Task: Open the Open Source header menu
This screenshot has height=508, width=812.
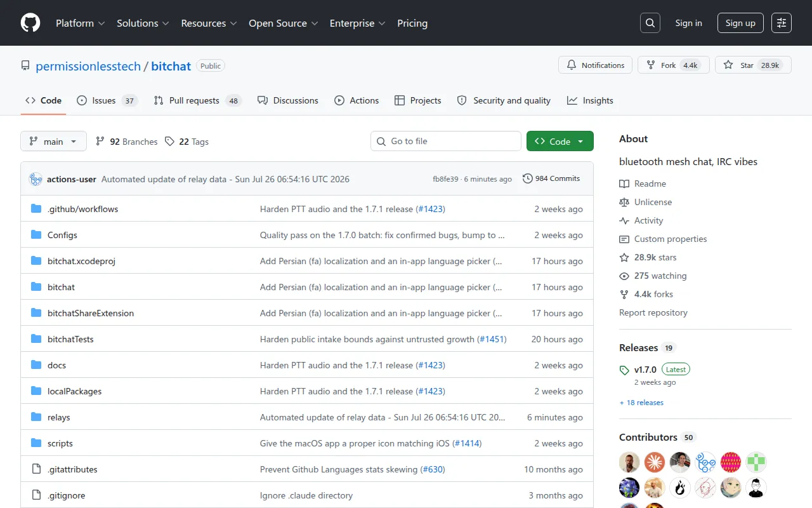Action: 284,23
